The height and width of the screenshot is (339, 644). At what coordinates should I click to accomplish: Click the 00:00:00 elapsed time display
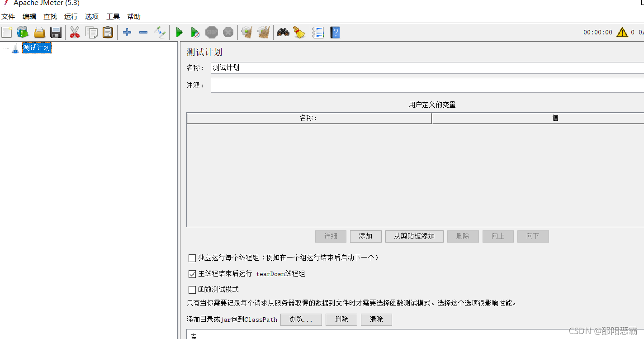click(598, 33)
